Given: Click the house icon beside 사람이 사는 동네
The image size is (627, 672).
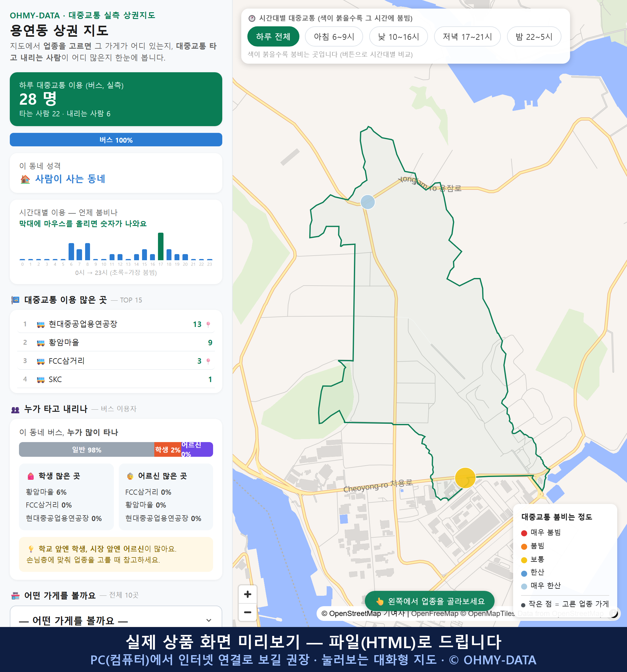Looking at the screenshot, I should click(x=25, y=179).
